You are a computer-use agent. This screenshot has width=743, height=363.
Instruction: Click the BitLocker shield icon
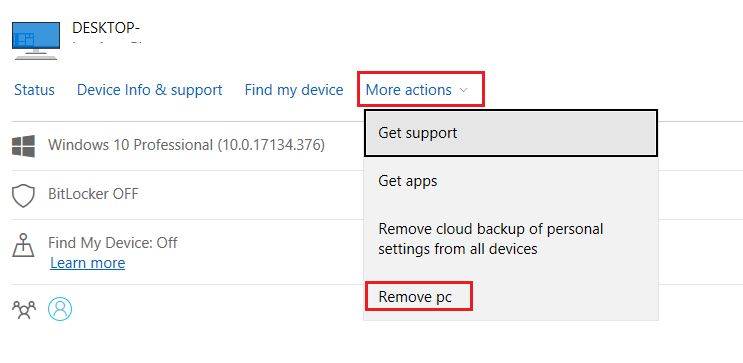point(23,196)
